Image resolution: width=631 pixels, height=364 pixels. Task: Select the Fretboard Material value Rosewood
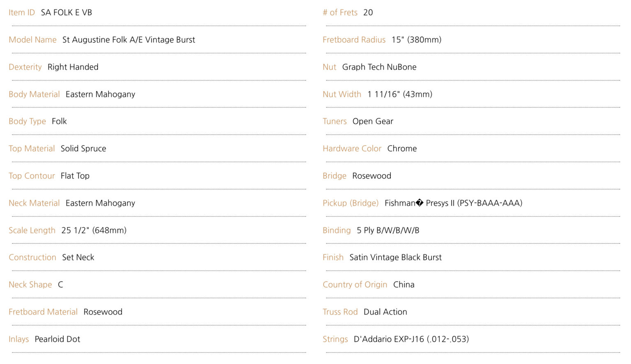click(103, 312)
